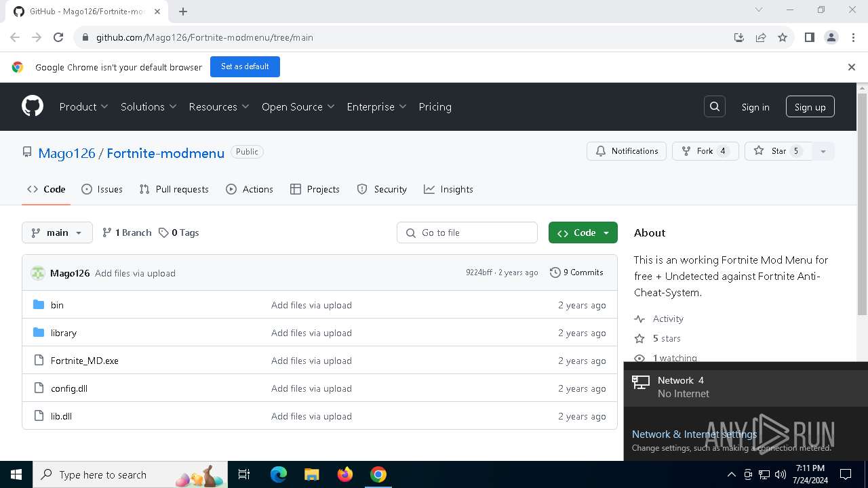The width and height of the screenshot is (868, 488).
Task: Bookmark this page with the star icon
Action: pos(783,37)
